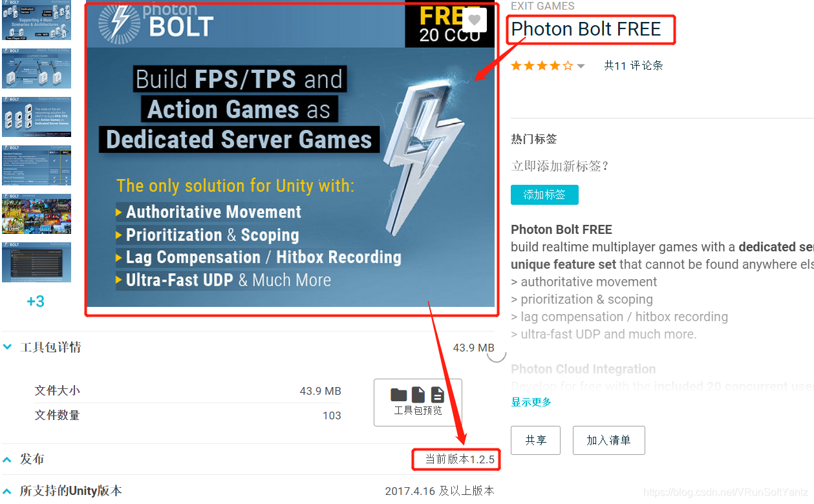Click the 添加标签 button
This screenshot has height=504, width=814.
pyautogui.click(x=544, y=194)
